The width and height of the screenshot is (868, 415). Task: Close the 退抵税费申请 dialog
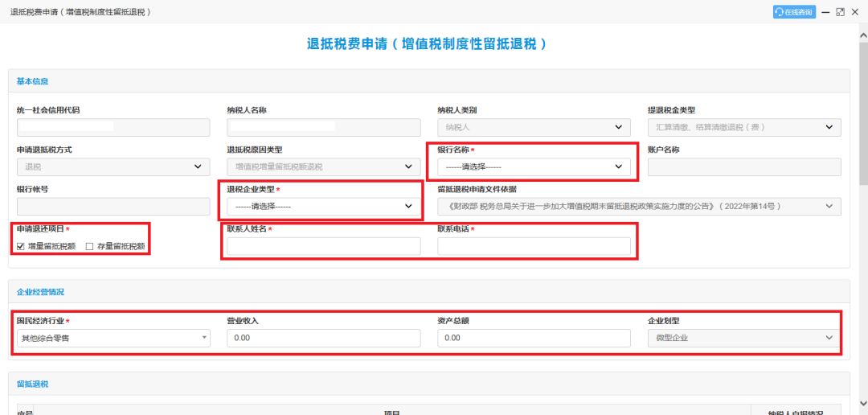click(855, 12)
